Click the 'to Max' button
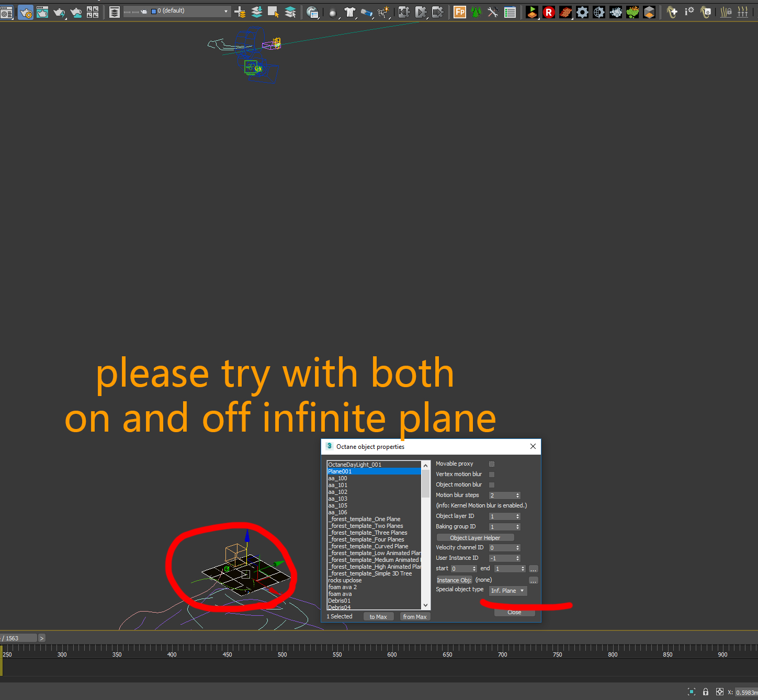The height and width of the screenshot is (700, 758). (x=378, y=617)
